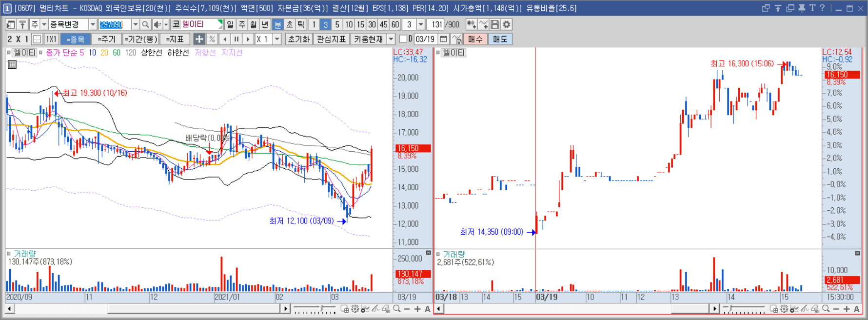
Task: Open the date picker calendar icon
Action: [443, 39]
